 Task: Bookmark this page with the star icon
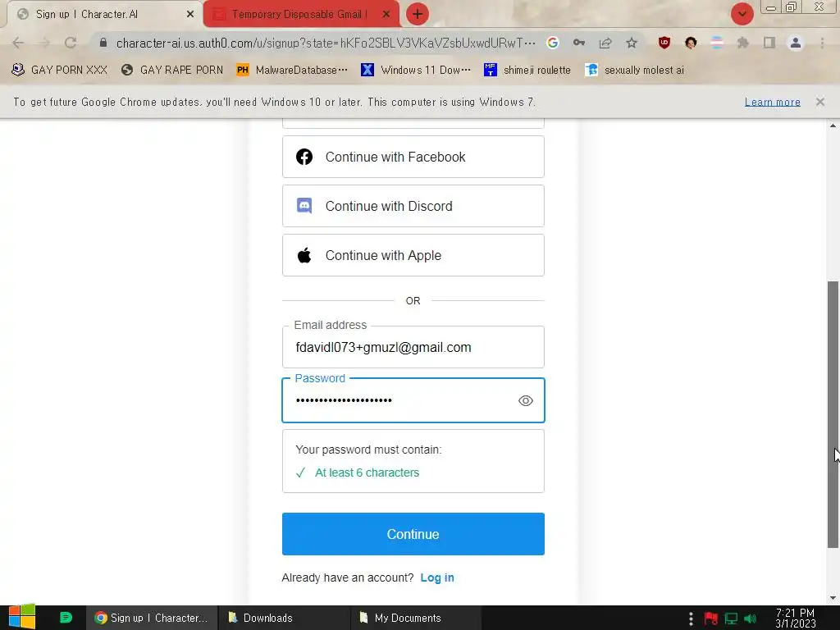pos(632,43)
